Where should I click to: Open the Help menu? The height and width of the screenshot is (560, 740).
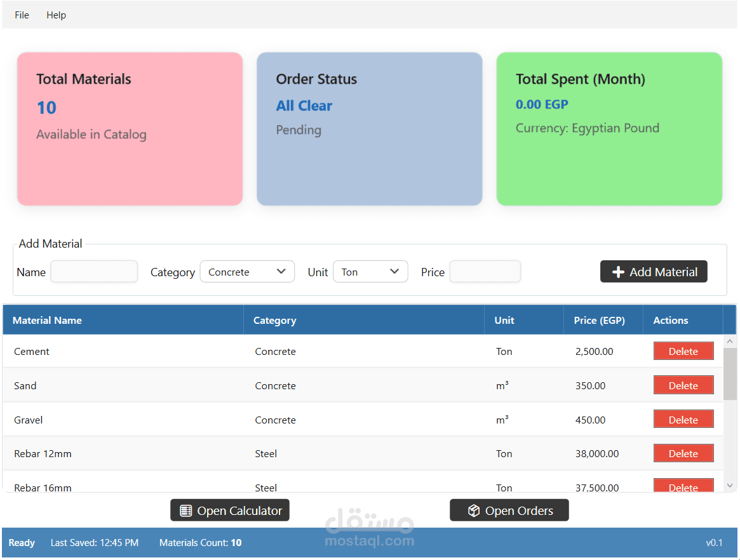[56, 15]
